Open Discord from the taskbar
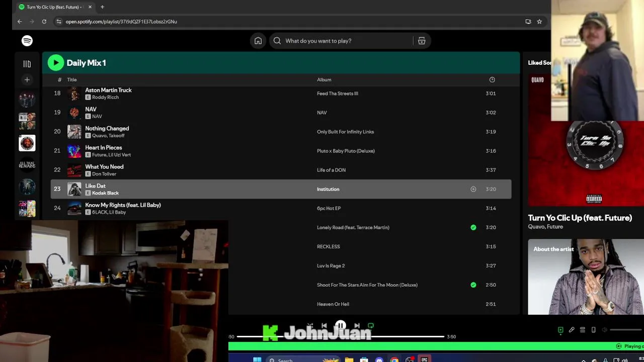The height and width of the screenshot is (362, 644). point(379,360)
